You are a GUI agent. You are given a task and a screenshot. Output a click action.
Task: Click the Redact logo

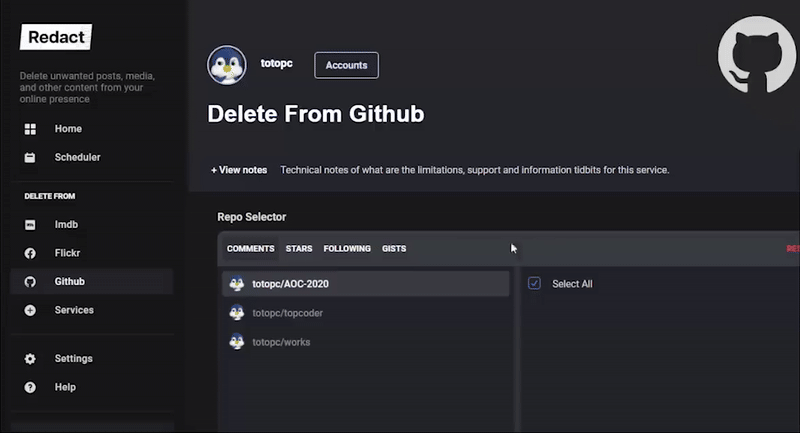(x=56, y=37)
